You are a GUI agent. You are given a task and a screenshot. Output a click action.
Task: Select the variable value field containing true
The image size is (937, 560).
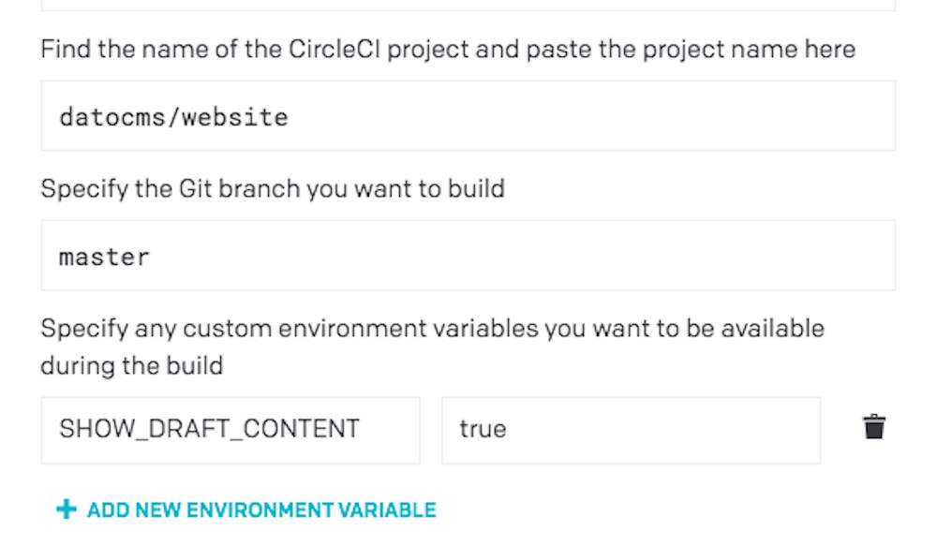[631, 431]
